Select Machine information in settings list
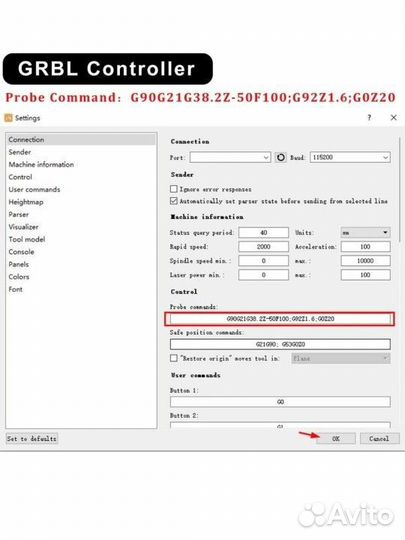 (81, 165)
